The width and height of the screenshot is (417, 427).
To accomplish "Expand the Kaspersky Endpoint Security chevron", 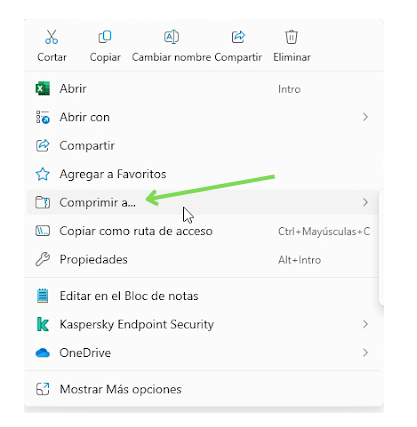I will click(x=365, y=324).
